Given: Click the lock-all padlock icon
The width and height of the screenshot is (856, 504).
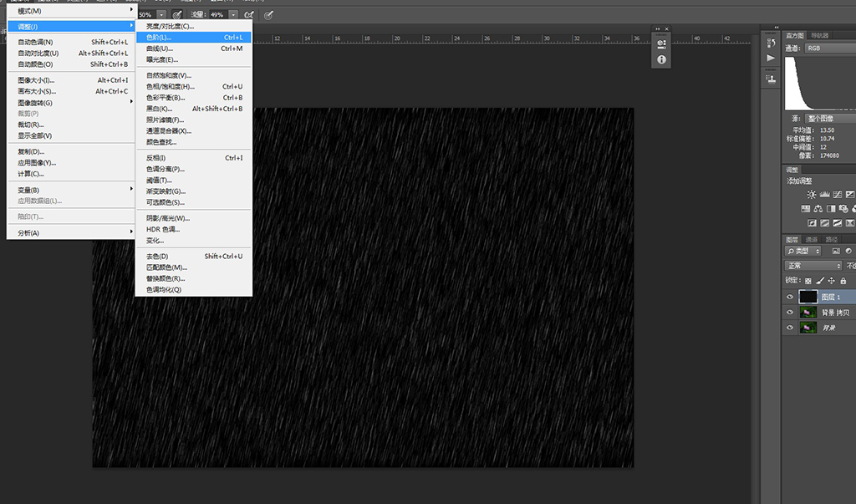Looking at the screenshot, I should click(x=843, y=281).
